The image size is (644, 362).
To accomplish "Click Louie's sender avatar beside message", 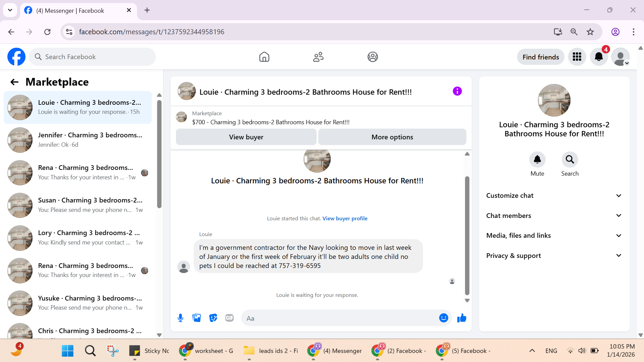I will (183, 267).
